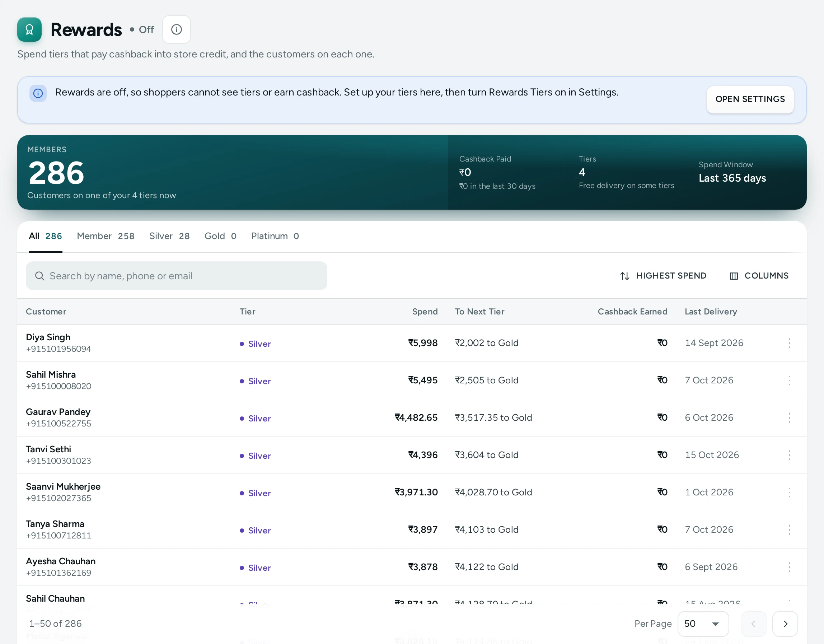This screenshot has width=824, height=644.
Task: Click customer name Saanvi Mukherjee
Action: pyautogui.click(x=63, y=486)
